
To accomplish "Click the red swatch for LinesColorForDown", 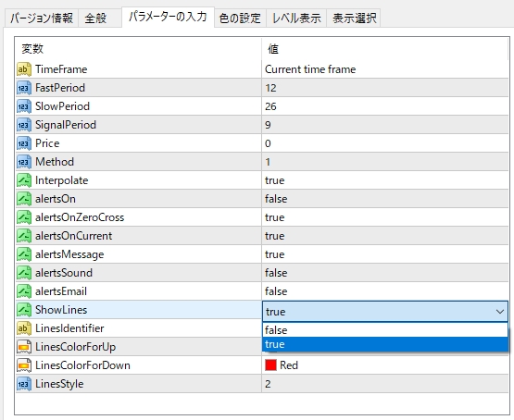I will point(270,365).
